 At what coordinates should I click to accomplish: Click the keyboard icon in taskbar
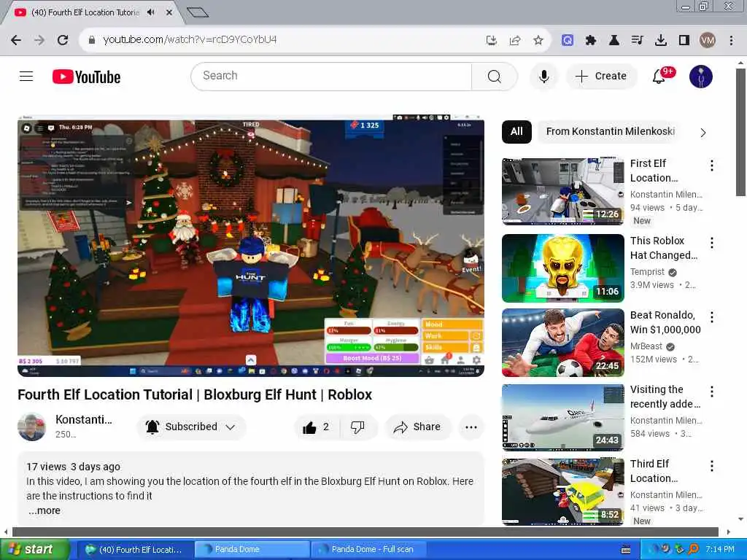tap(626, 550)
